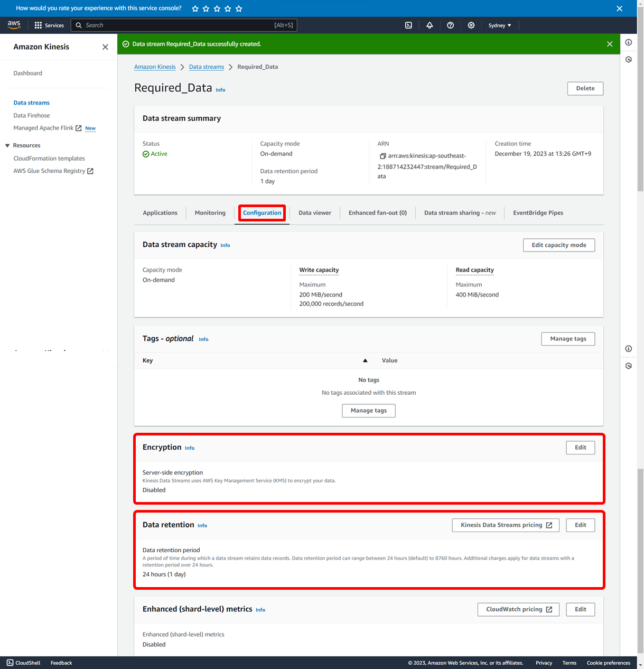Open Enhanced fan-out (0) tab
Screen dimensions: 644x669
[378, 213]
